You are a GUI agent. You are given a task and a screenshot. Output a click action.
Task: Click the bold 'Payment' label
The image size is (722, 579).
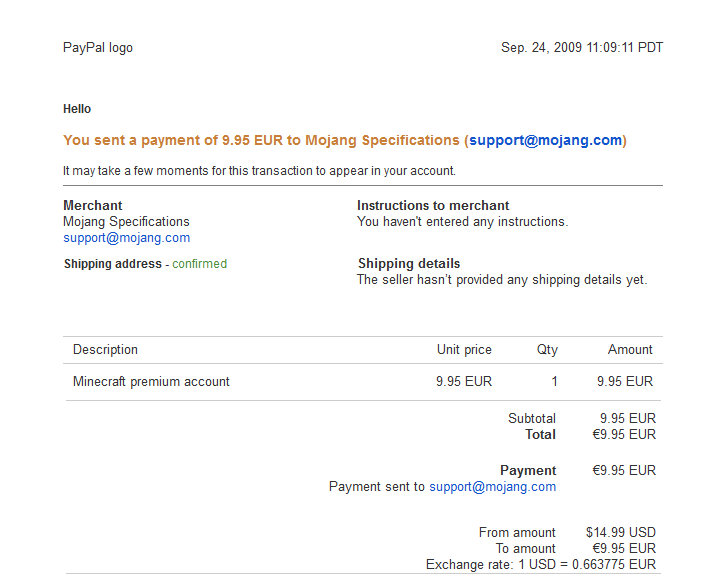(x=528, y=471)
